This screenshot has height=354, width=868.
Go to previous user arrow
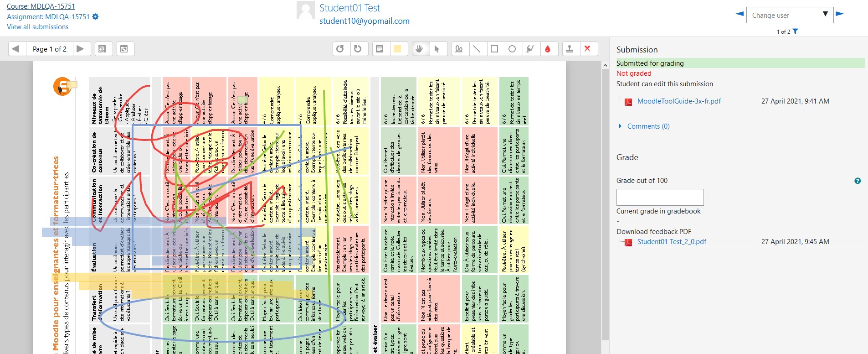pos(740,14)
